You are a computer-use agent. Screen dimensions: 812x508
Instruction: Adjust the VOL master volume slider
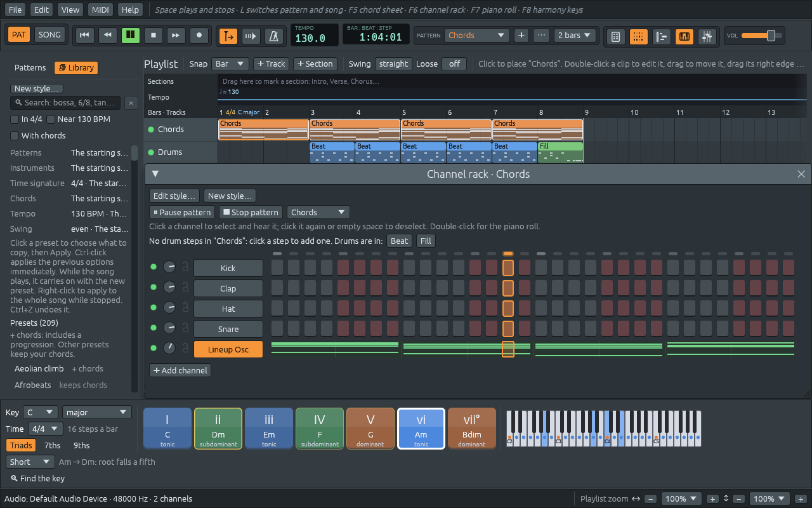pyautogui.click(x=761, y=36)
